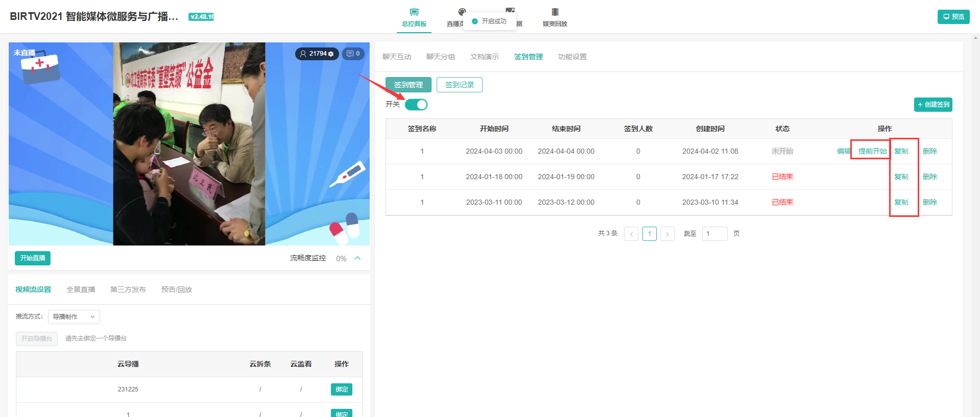Click 删除 for the 2024-01-18 sign-in row

coord(930,177)
